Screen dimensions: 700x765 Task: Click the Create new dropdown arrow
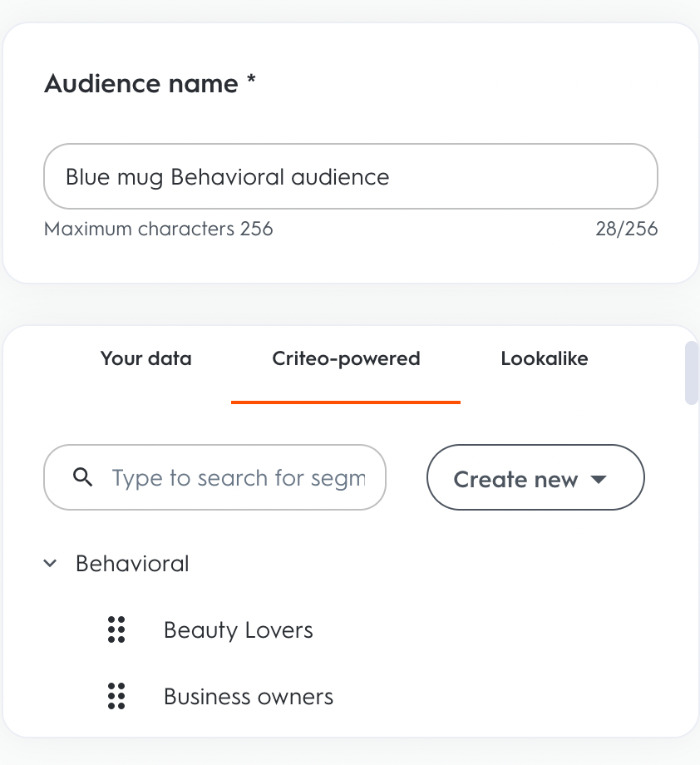[x=599, y=479]
